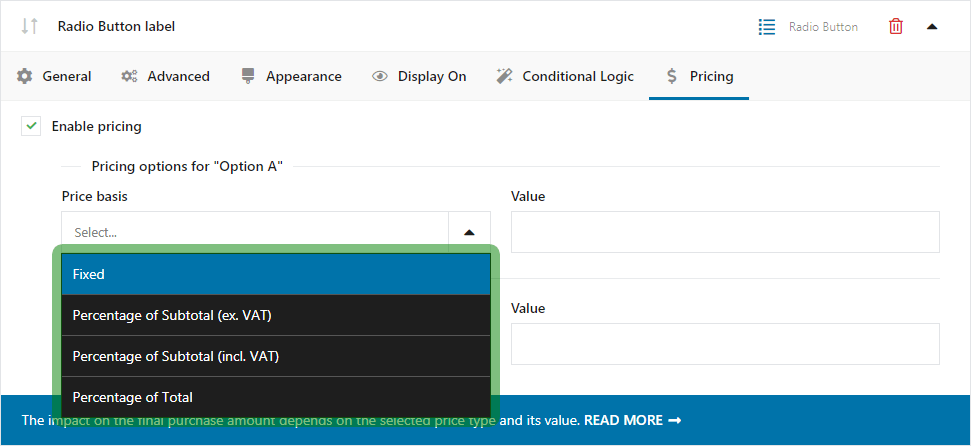
Task: Click the Price basis Select... field
Action: click(x=255, y=232)
